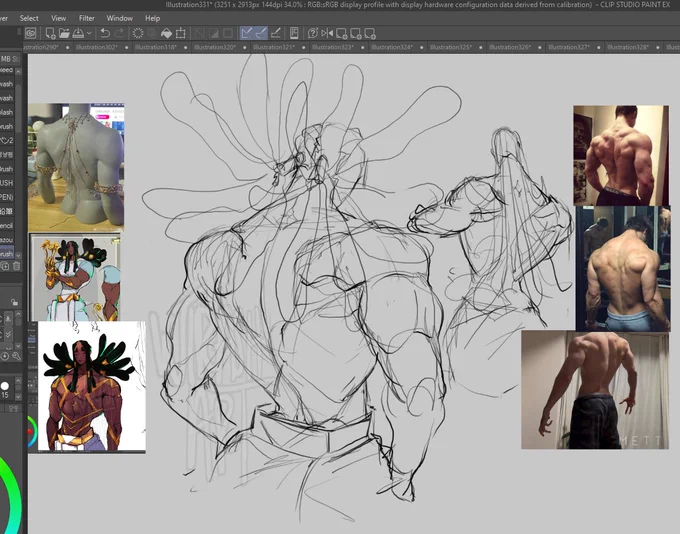The width and height of the screenshot is (680, 534).
Task: Toggle Snap to Ruler
Action: coord(247,33)
